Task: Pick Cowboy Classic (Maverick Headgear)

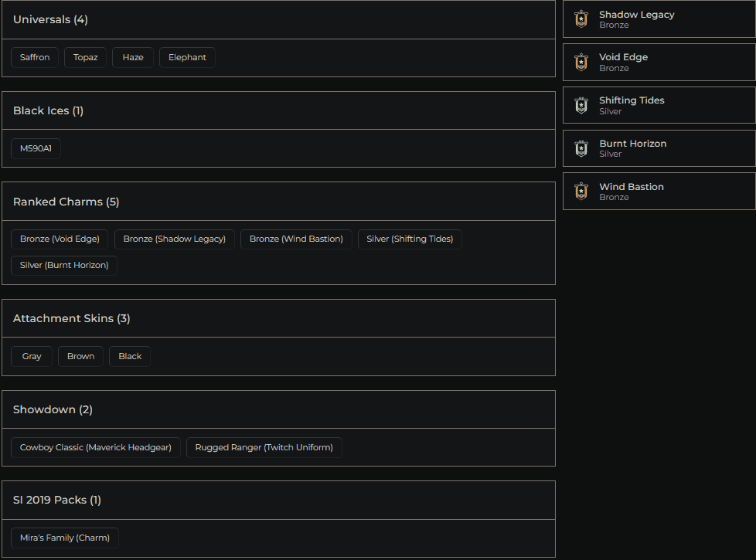Action: [95, 447]
